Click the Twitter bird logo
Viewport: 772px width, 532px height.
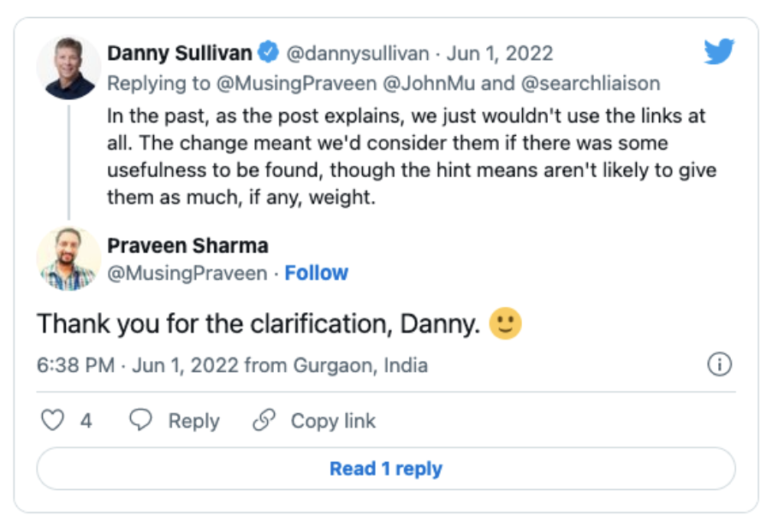point(719,52)
